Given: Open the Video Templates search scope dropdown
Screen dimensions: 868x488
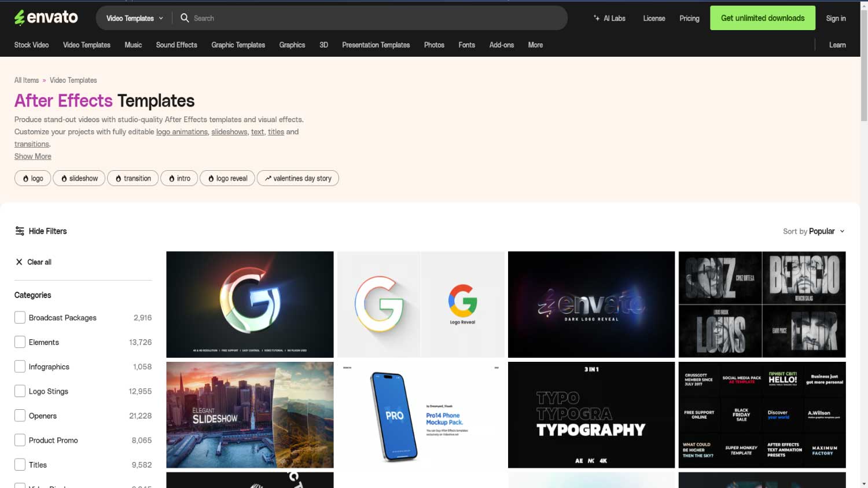Looking at the screenshot, I should tap(133, 18).
